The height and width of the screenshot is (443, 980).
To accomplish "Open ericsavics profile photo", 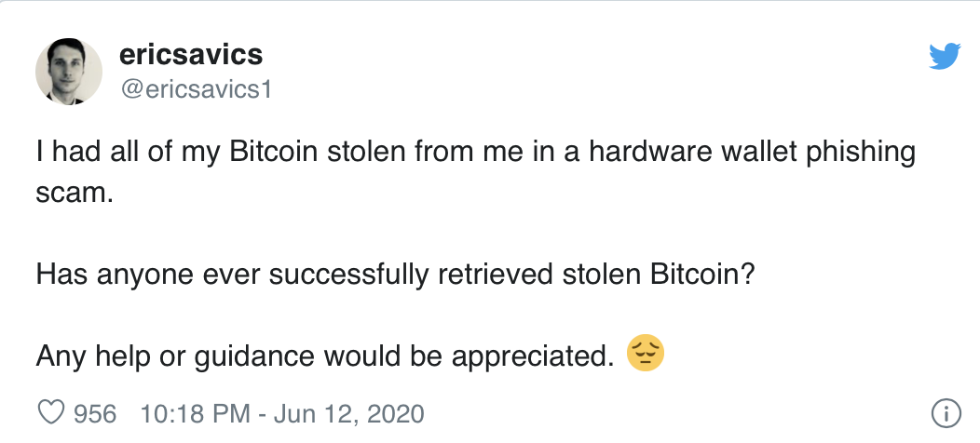I will coord(69,72).
